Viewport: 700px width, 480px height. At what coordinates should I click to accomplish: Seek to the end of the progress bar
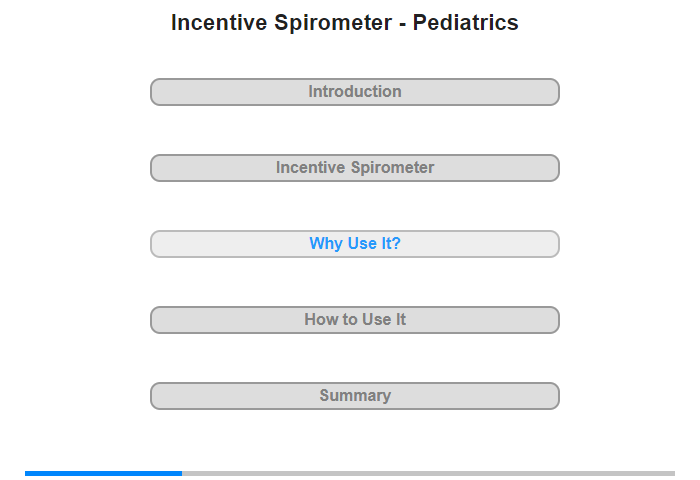pos(673,473)
